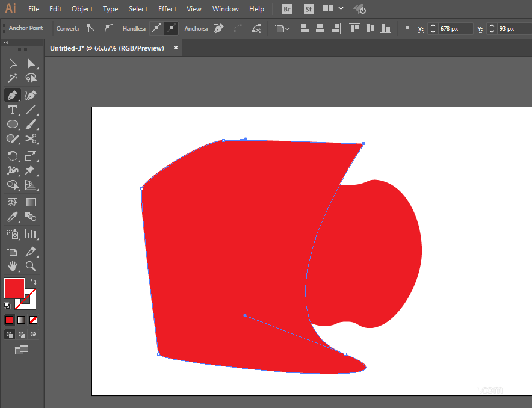Choose the Type tool
Screen dimensions: 532x408
[x=13, y=110]
